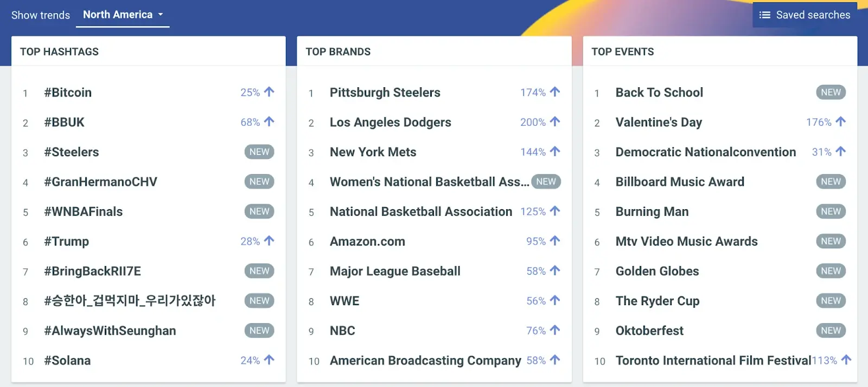
Task: Select the Golden Globes event
Action: point(657,271)
